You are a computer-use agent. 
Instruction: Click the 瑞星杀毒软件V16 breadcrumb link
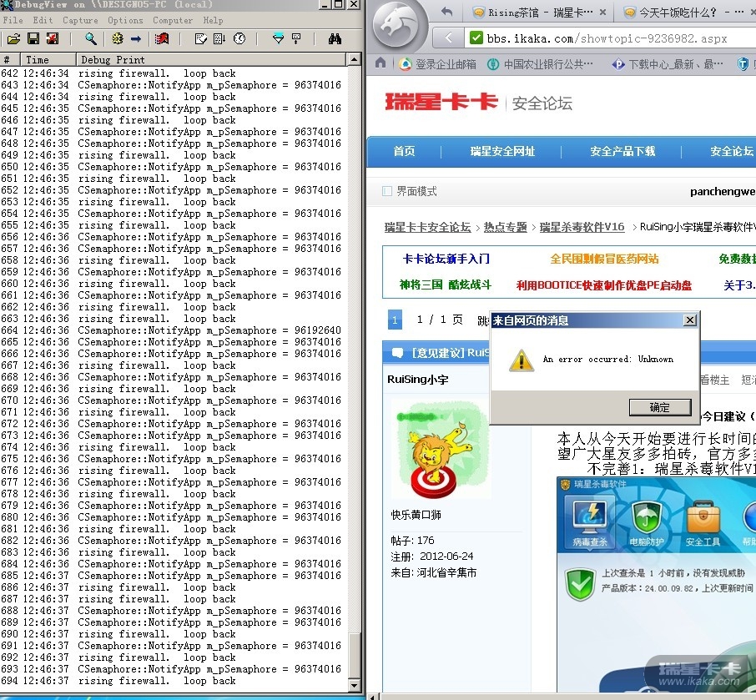point(582,227)
